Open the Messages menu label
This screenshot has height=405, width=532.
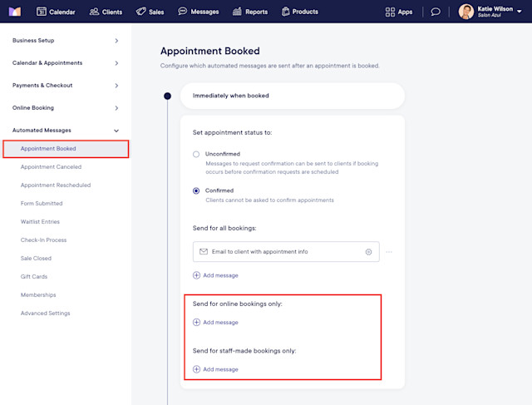(x=204, y=12)
